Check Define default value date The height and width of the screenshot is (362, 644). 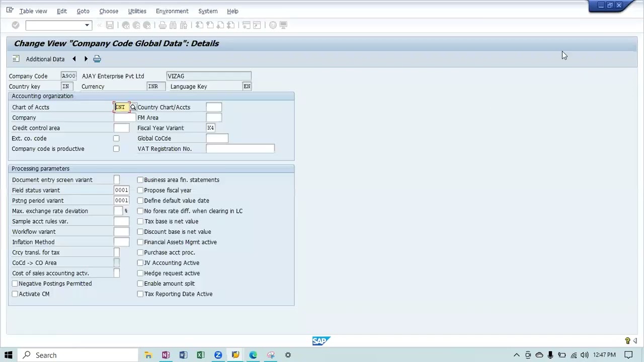[x=140, y=201]
